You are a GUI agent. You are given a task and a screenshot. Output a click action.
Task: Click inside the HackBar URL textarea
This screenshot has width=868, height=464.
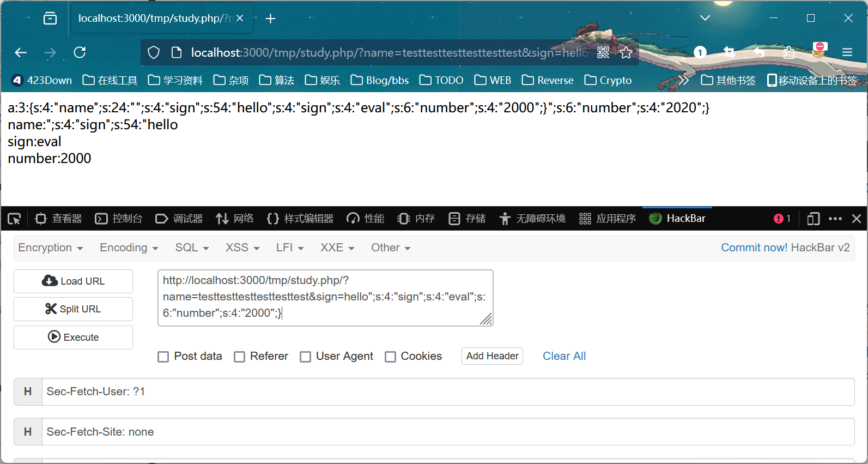pos(325,297)
